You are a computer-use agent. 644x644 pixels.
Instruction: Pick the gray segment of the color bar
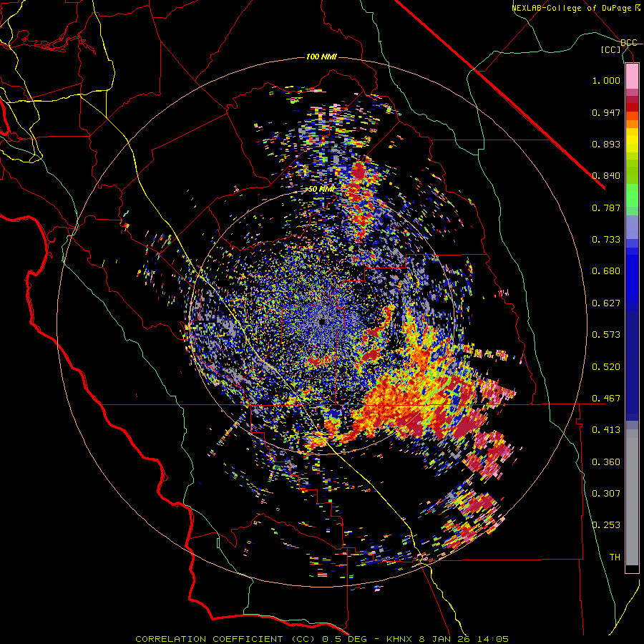click(632, 497)
